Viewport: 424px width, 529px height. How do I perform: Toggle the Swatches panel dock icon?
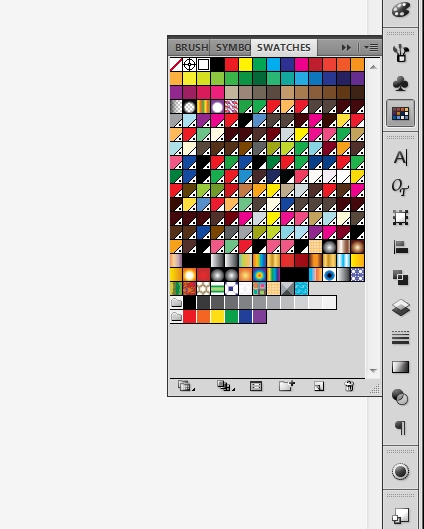coord(400,113)
